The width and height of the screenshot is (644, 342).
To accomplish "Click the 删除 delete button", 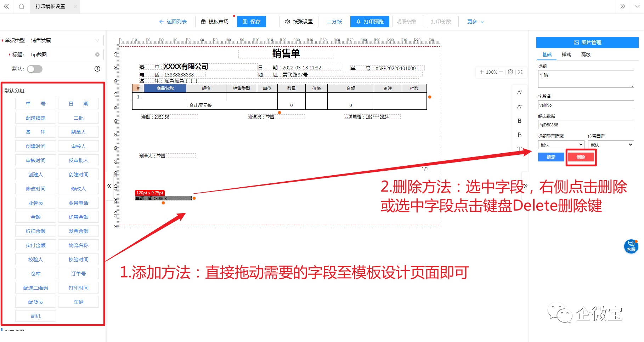I will [581, 156].
